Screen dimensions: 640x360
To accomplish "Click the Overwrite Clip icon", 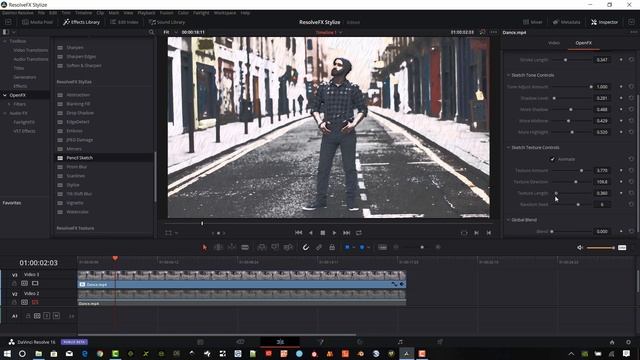I will [275, 247].
